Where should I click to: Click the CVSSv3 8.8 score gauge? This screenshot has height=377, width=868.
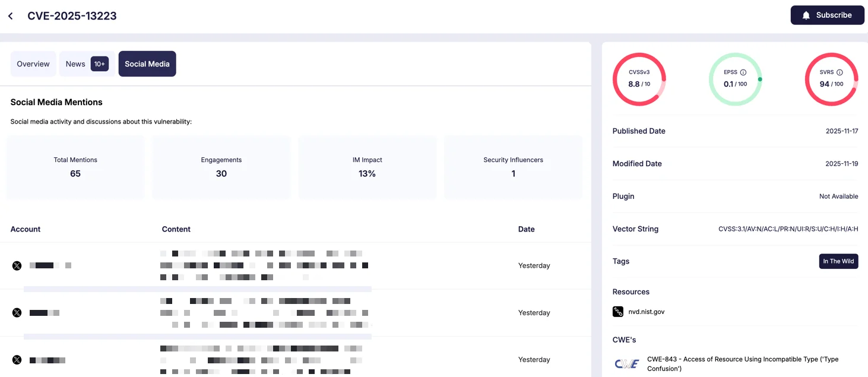tap(639, 79)
